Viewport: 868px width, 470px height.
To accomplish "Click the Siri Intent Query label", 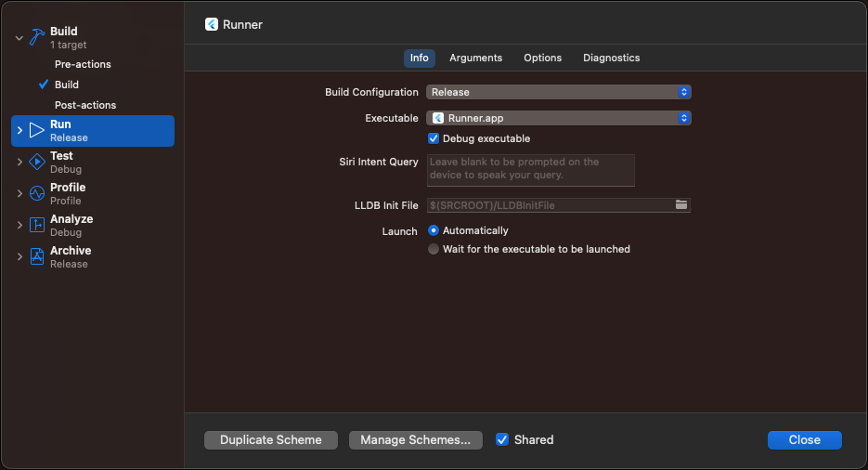I will [x=379, y=162].
